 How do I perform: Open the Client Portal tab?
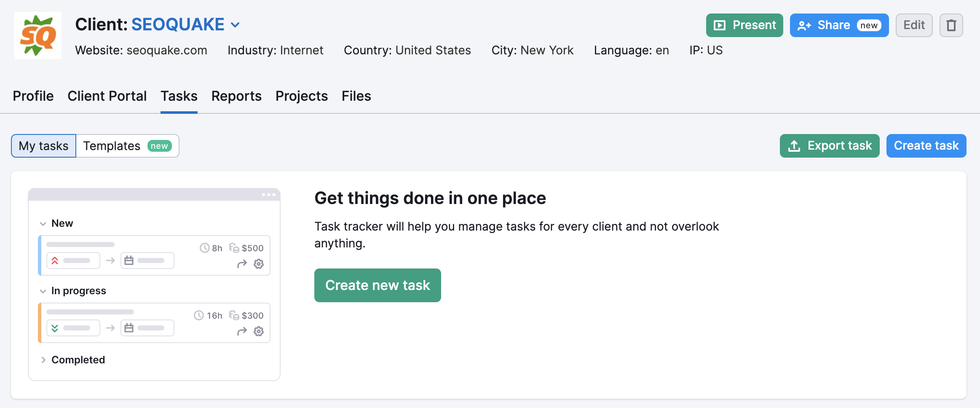click(x=107, y=96)
